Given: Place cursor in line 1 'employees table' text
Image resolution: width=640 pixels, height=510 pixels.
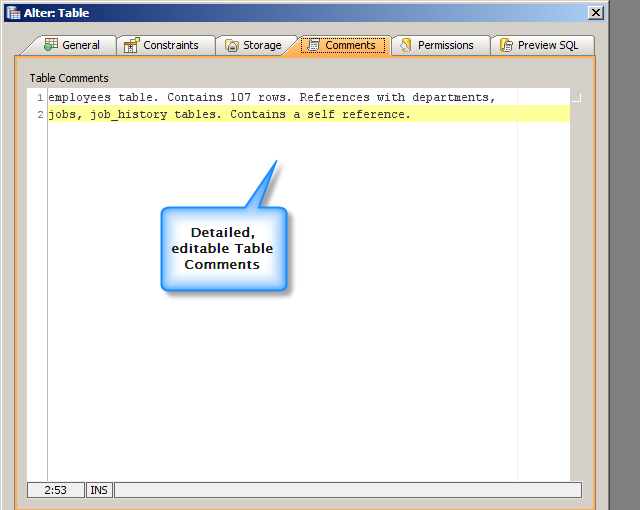Looking at the screenshot, I should pos(103,98).
